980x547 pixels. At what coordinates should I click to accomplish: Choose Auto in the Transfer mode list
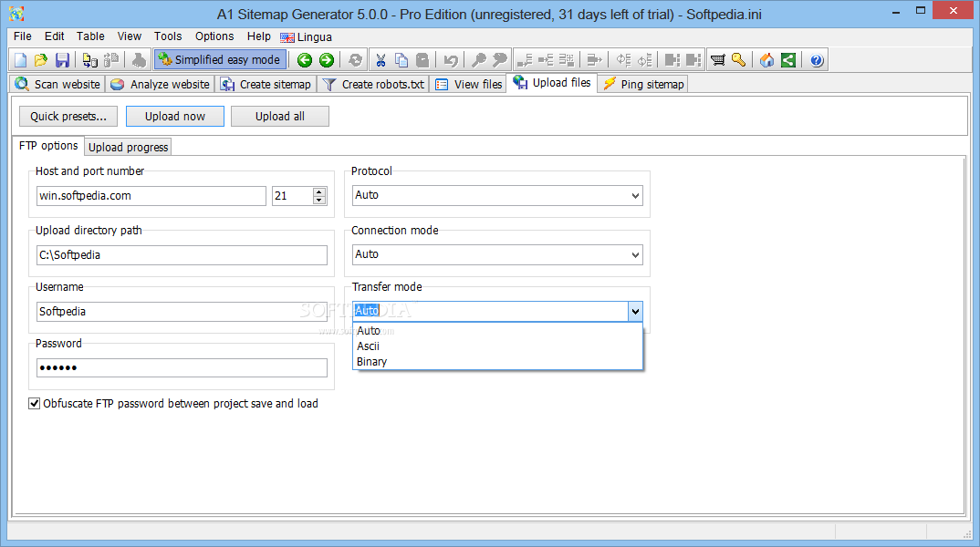497,330
